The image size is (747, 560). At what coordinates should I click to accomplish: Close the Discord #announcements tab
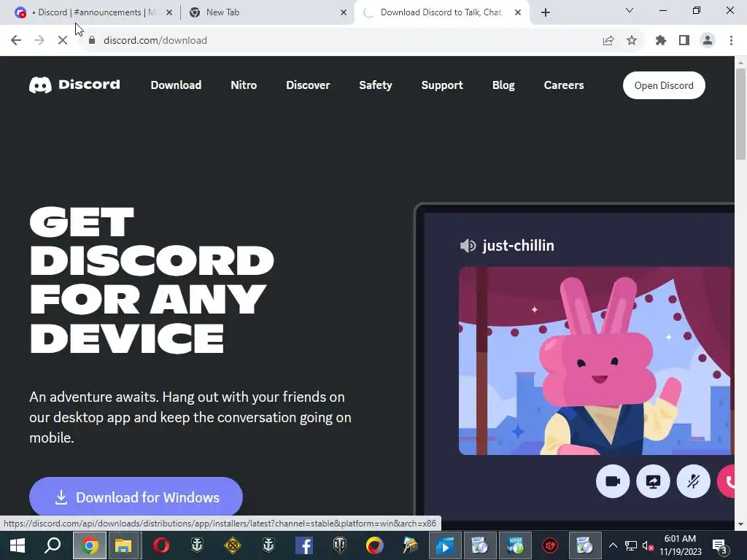169,12
